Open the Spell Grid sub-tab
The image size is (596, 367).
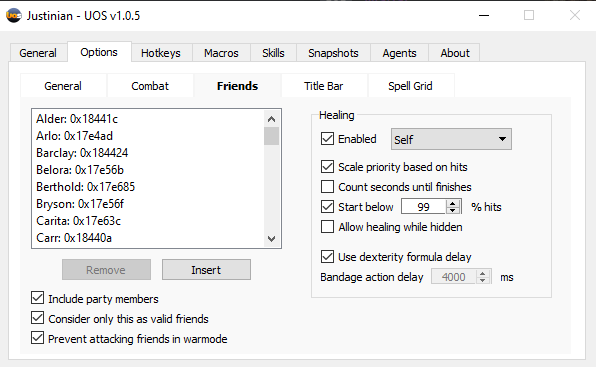[410, 86]
